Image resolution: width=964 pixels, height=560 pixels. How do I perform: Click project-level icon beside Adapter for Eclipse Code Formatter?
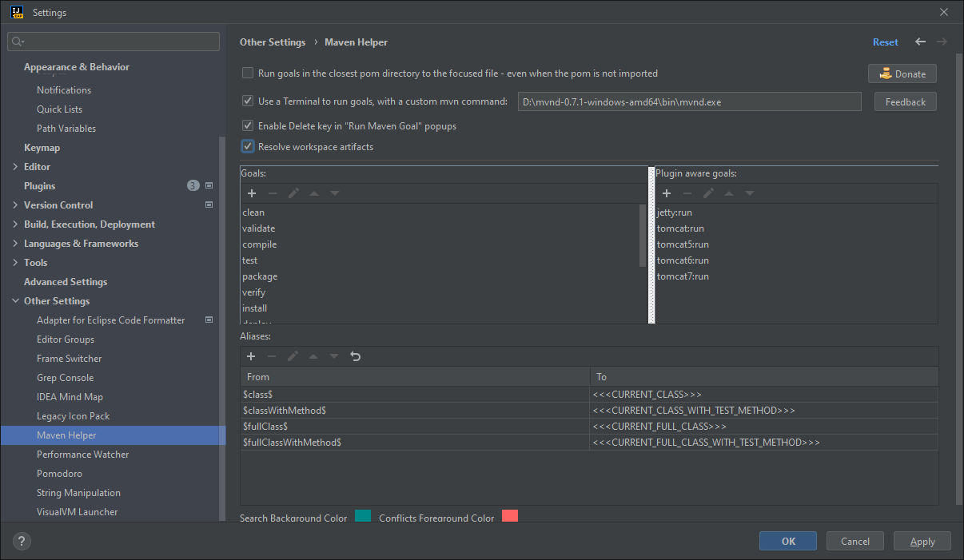pos(209,320)
